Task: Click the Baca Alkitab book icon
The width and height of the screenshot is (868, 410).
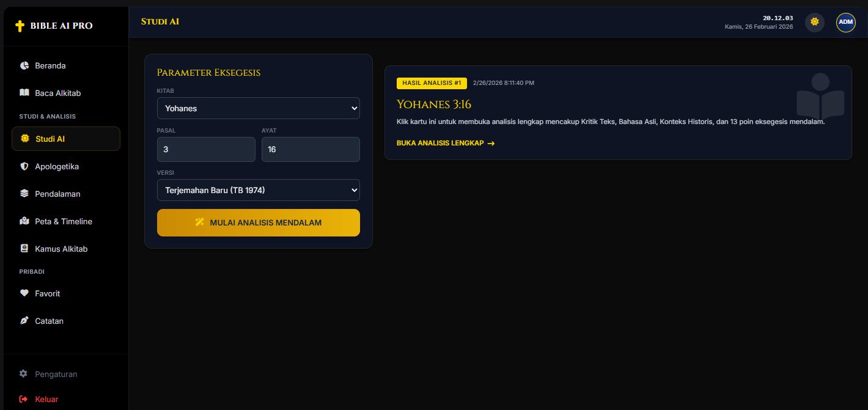Action: tap(24, 93)
